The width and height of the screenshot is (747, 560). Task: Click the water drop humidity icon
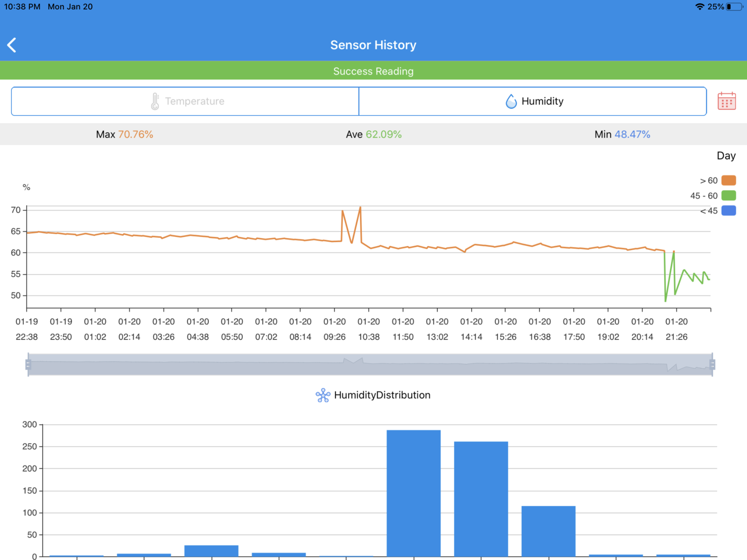click(511, 101)
